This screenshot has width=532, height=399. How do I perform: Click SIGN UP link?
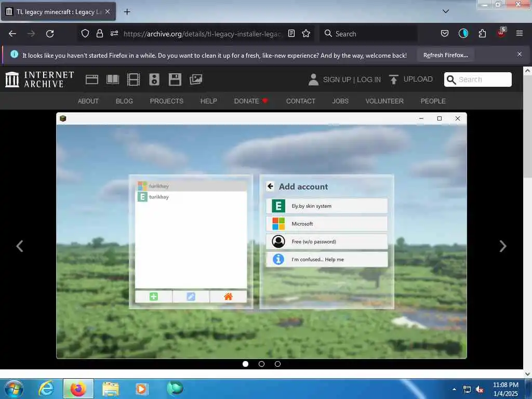pyautogui.click(x=337, y=79)
